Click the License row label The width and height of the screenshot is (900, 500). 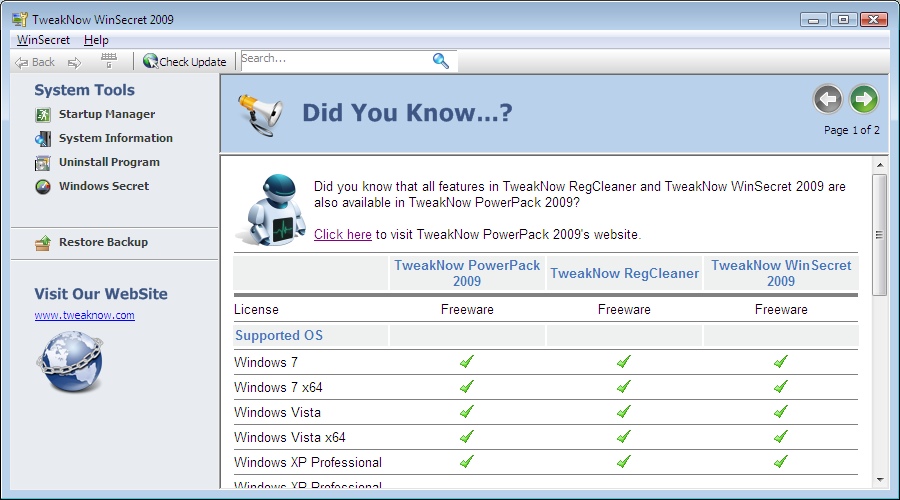tap(257, 309)
